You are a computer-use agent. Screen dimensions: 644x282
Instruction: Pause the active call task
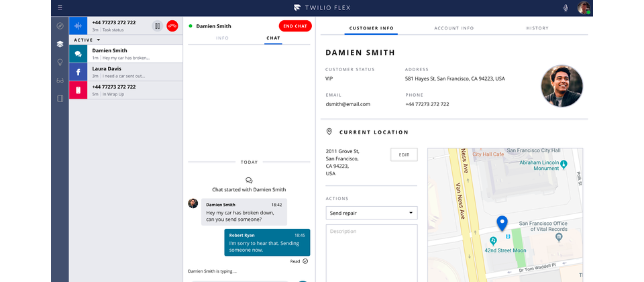pos(157,26)
